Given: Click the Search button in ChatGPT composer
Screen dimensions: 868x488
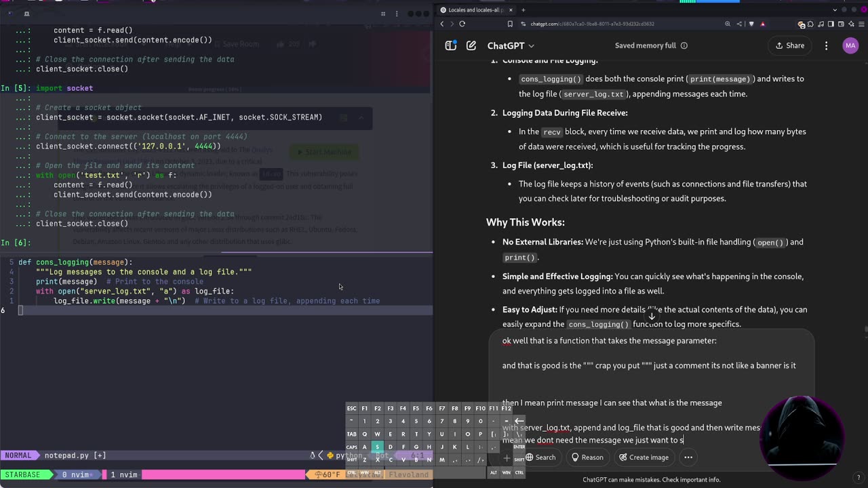Looking at the screenshot, I should pos(540,457).
